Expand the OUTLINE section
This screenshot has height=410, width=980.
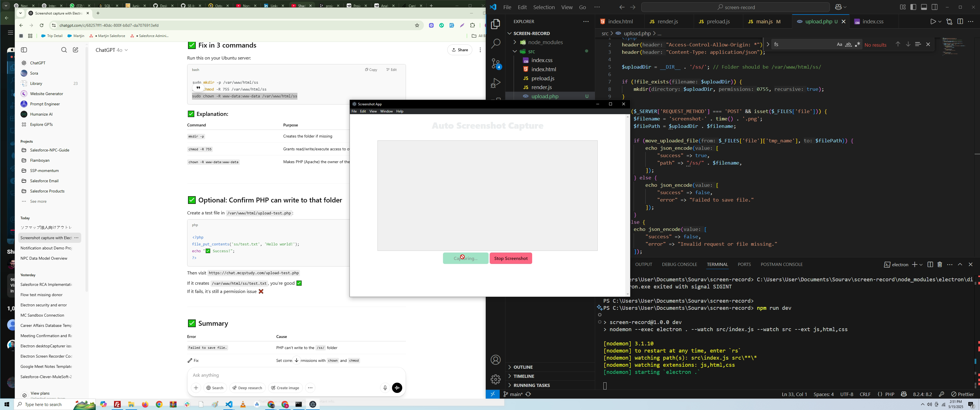click(523, 367)
